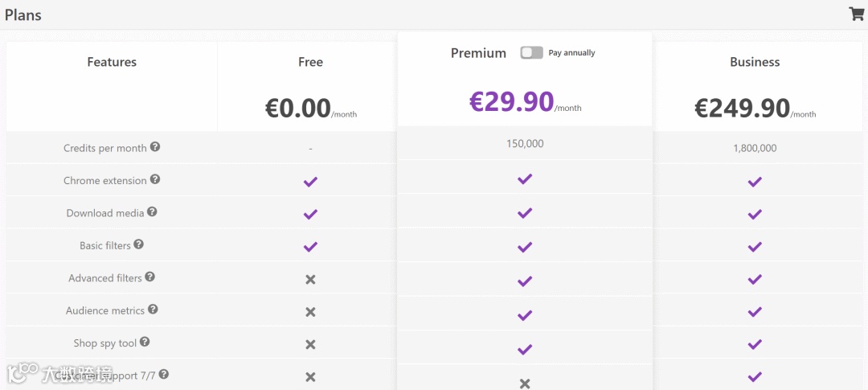Viewport: 868px width, 390px height.
Task: Select the Business plan heading
Action: [755, 62]
